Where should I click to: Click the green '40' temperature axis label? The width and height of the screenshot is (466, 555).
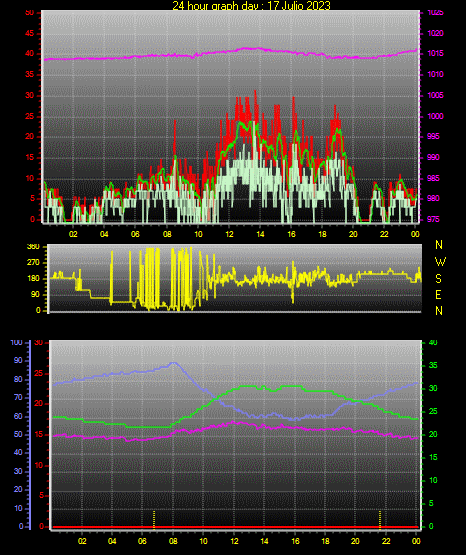(433, 343)
